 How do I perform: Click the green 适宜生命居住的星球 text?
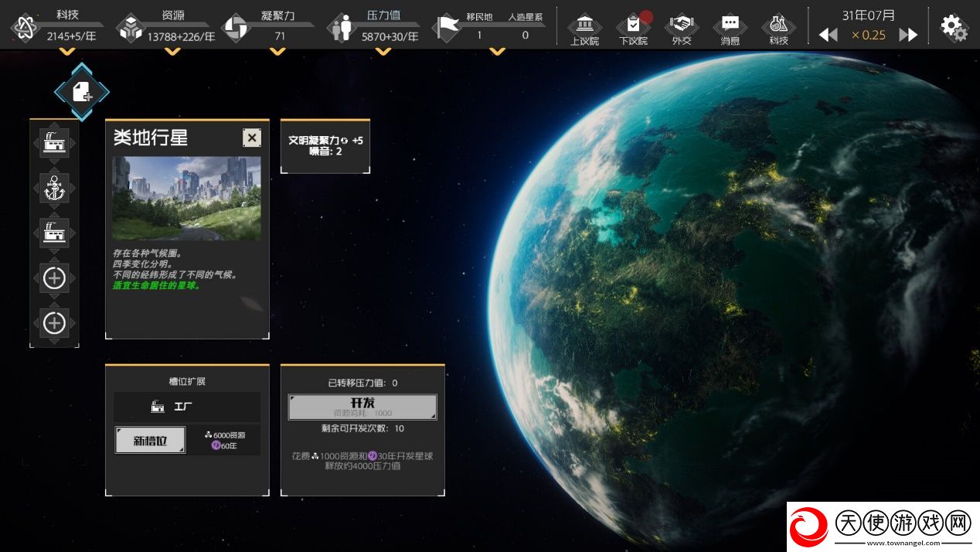point(156,285)
